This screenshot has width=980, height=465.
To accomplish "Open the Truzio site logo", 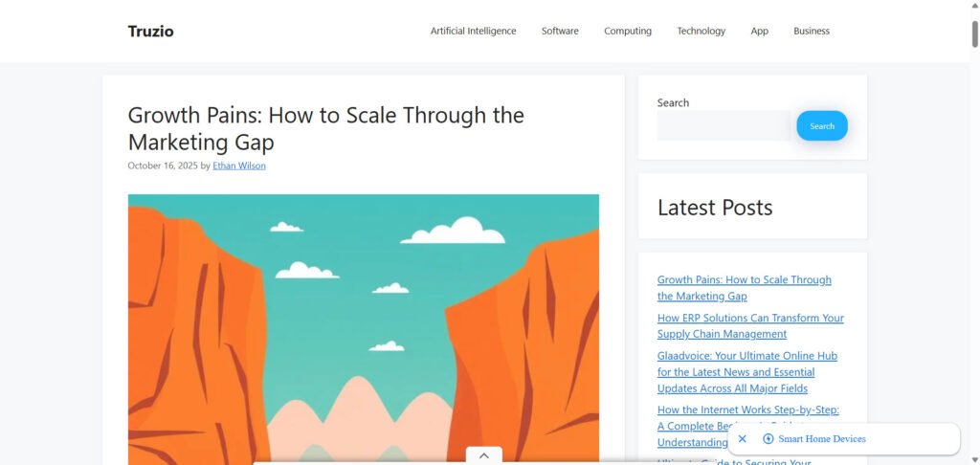I will pos(150,32).
